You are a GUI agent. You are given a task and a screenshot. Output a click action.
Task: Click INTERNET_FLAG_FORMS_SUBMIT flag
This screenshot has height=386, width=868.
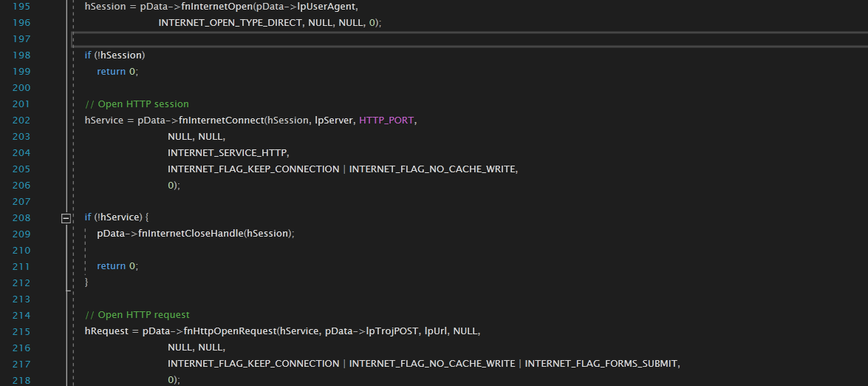pyautogui.click(x=601, y=364)
